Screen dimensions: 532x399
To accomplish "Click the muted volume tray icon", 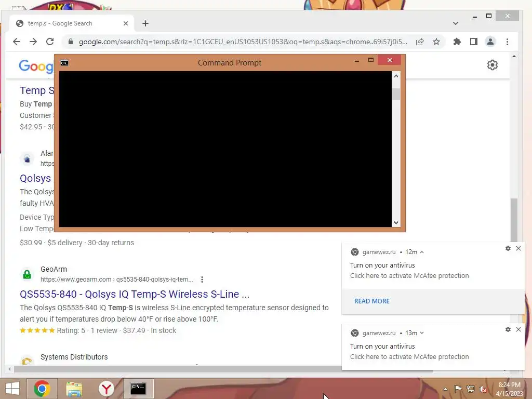I will [x=483, y=389].
